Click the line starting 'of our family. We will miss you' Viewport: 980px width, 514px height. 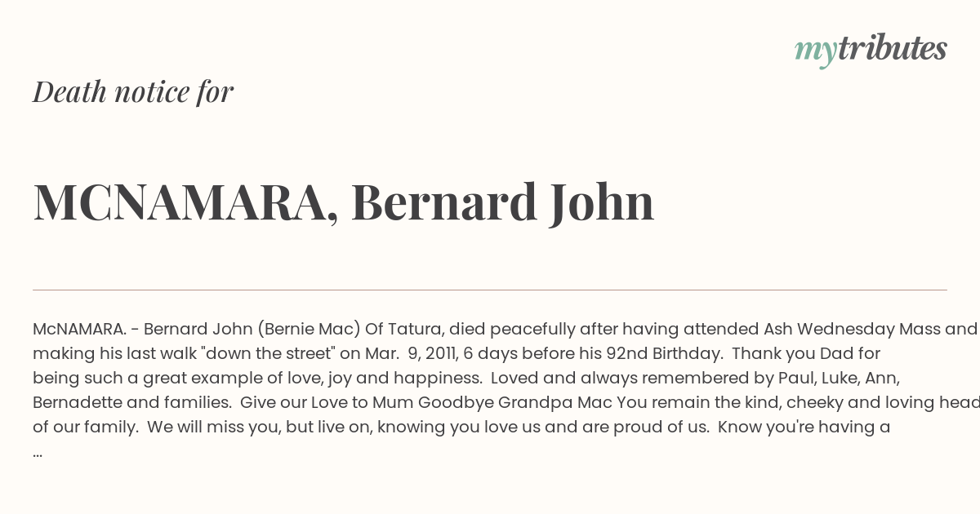461,427
